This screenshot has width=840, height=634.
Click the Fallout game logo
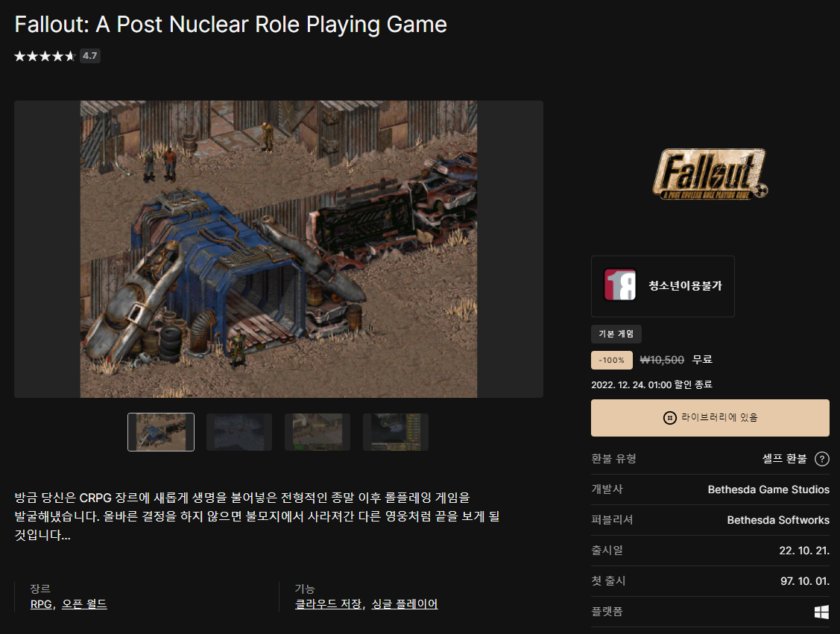click(x=710, y=174)
